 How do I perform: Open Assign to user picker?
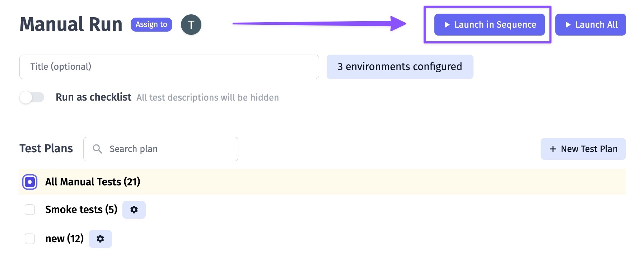(x=151, y=25)
